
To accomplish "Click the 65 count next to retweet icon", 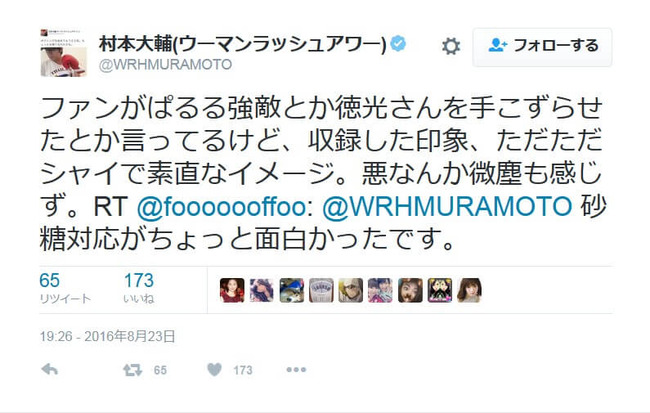I will 160,370.
